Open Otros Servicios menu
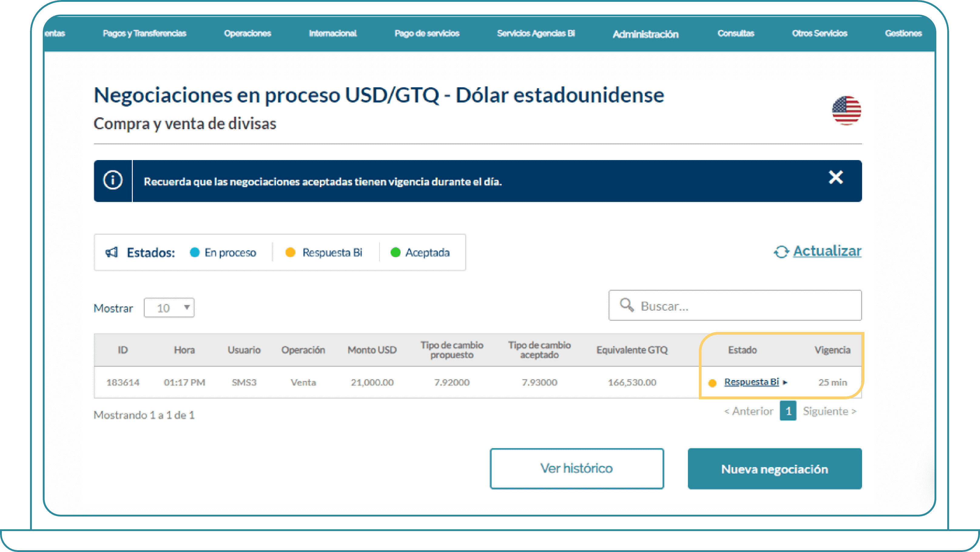Image resolution: width=980 pixels, height=552 pixels. click(820, 33)
